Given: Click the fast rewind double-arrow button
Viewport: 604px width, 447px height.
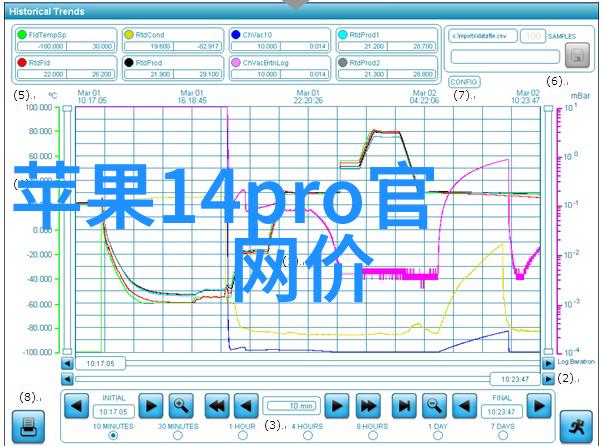Looking at the screenshot, I should 216,405.
